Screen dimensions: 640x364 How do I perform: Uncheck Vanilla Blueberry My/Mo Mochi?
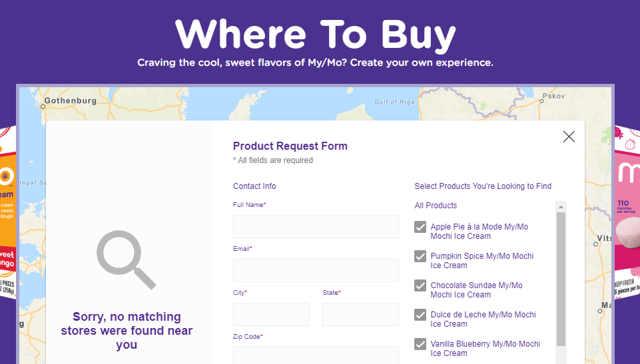[x=420, y=345]
